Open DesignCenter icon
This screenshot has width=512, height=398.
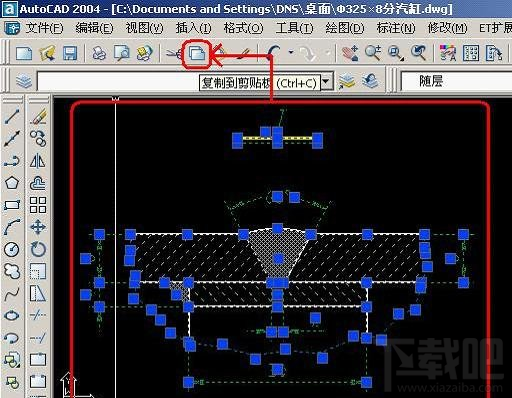471,53
